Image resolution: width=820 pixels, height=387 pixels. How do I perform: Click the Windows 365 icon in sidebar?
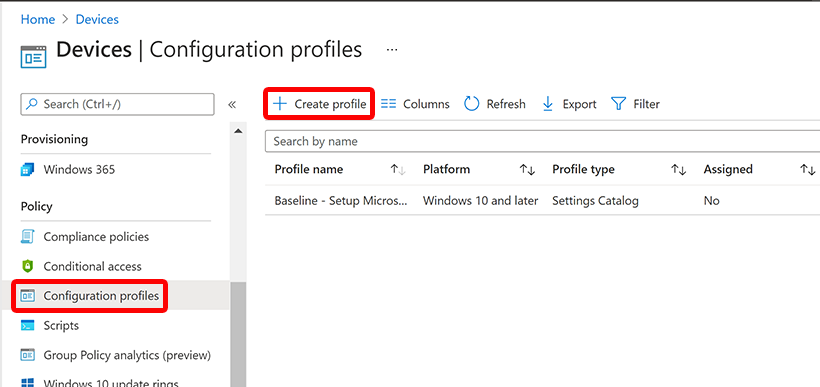click(x=27, y=169)
